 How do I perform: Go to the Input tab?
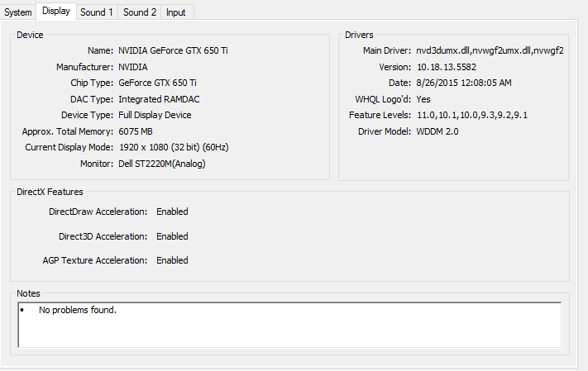[175, 12]
